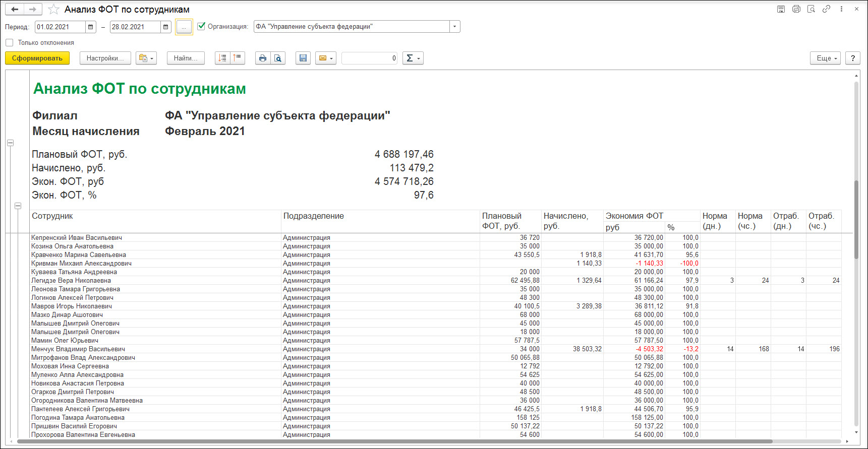The image size is (868, 449).
Task: Add report to favorites with star icon
Action: click(53, 10)
